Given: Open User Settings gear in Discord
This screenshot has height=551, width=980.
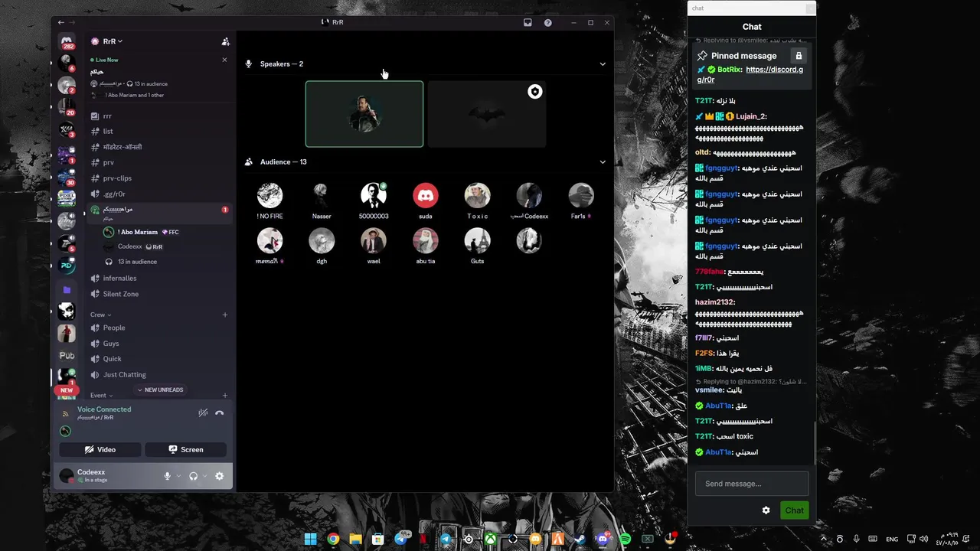Looking at the screenshot, I should pos(219,476).
